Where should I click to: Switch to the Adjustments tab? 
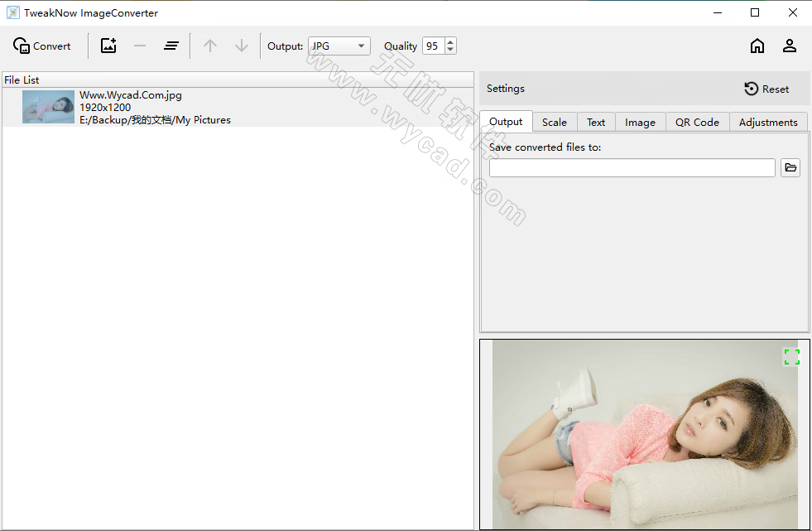click(768, 121)
